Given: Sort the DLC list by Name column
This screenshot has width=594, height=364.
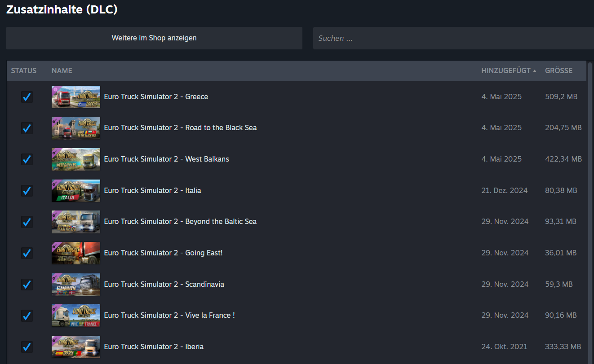Looking at the screenshot, I should pos(62,71).
